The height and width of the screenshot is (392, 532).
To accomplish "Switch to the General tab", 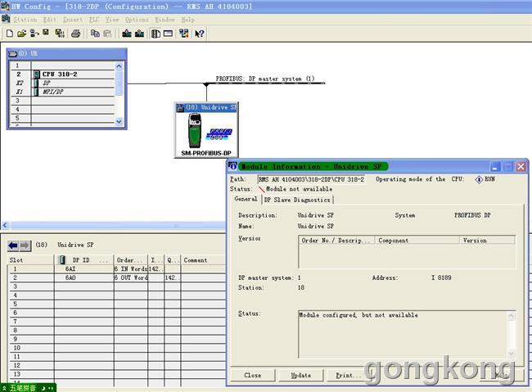I will 246,199.
